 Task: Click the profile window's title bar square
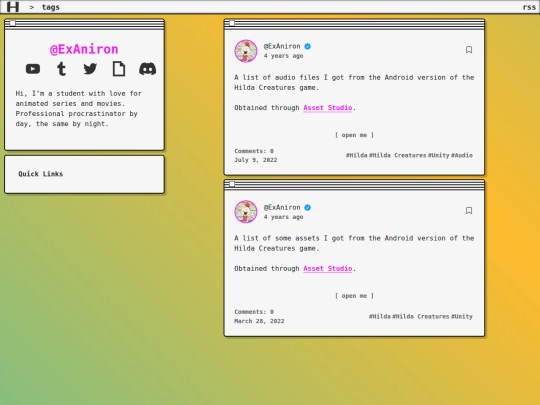click(12, 23)
